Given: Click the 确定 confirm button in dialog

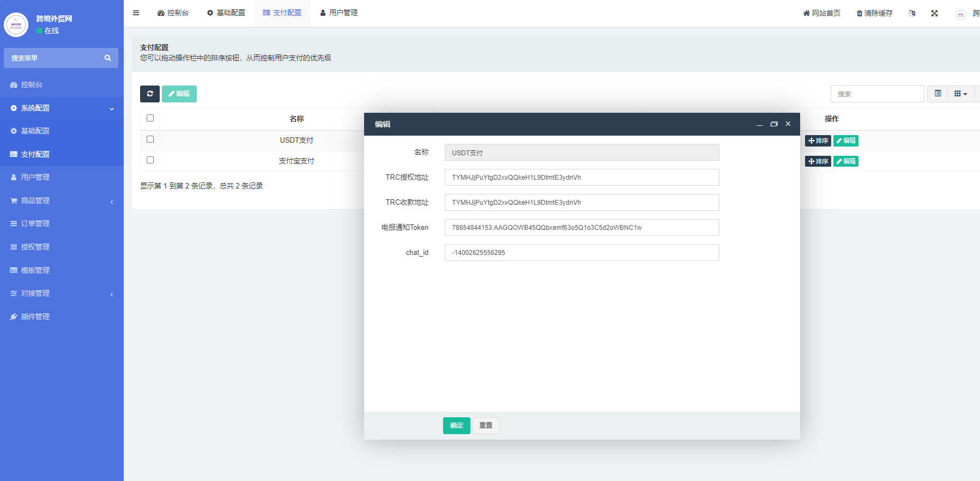Looking at the screenshot, I should click(x=456, y=425).
